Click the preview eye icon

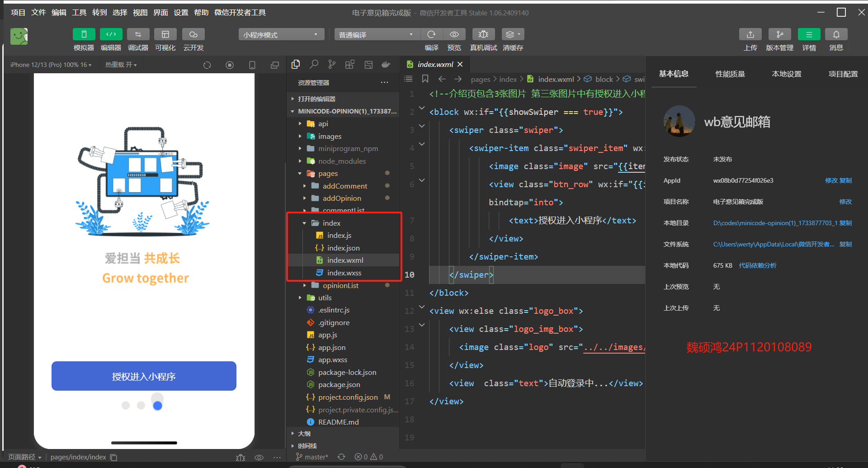pyautogui.click(x=454, y=34)
